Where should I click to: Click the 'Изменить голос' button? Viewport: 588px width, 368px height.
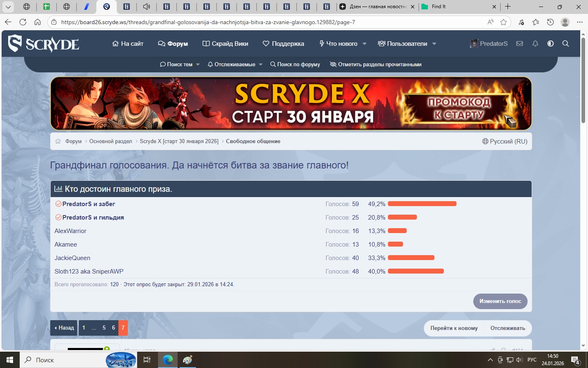(500, 301)
